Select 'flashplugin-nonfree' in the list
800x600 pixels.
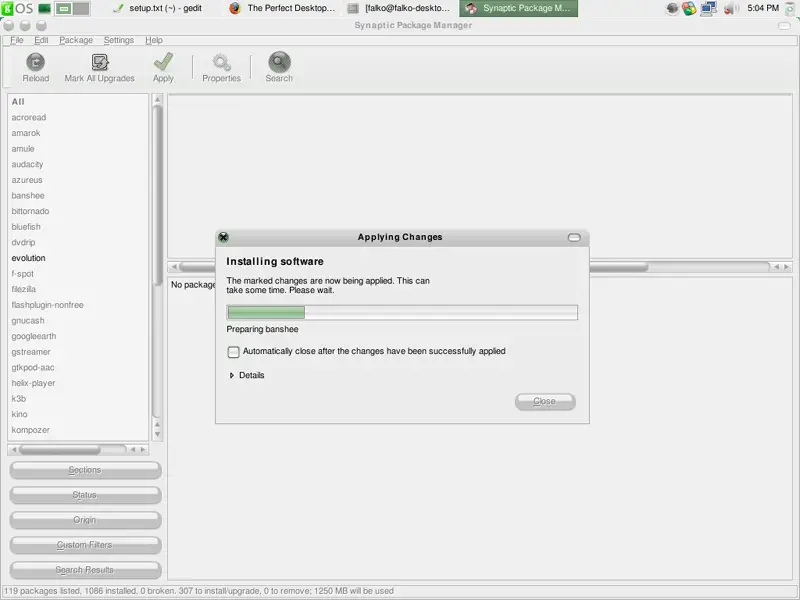78,305
